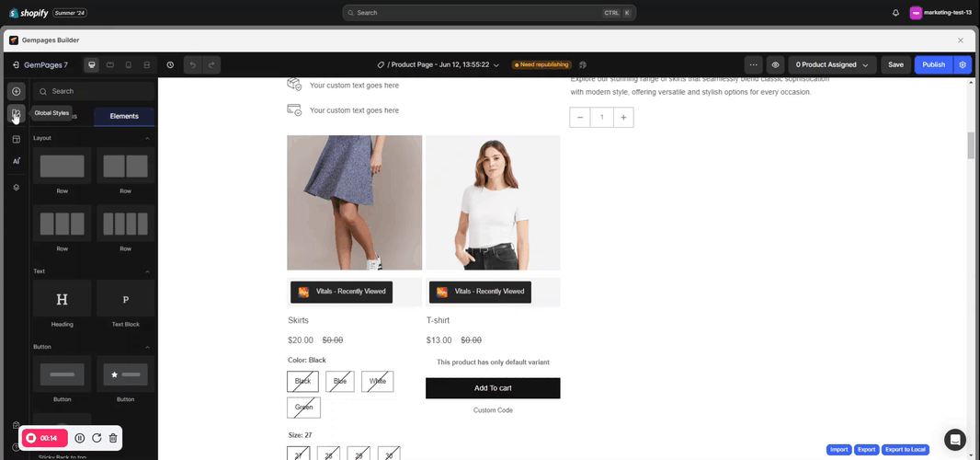This screenshot has height=460, width=980.
Task: Select the Green color swatch option
Action: (x=302, y=407)
